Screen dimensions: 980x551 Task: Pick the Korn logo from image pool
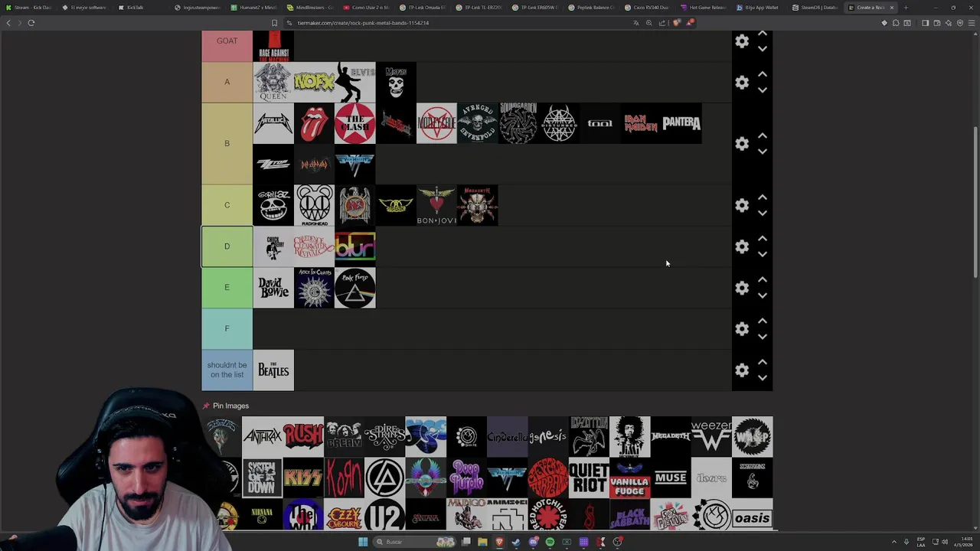344,478
